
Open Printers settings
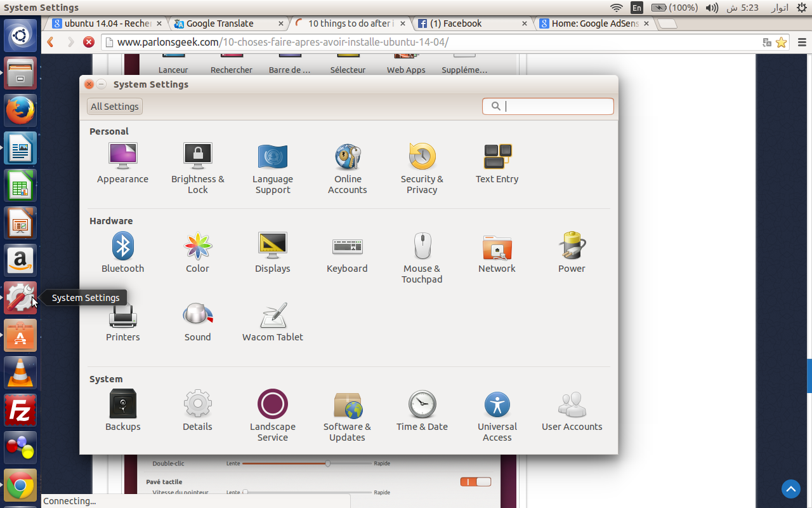[x=122, y=323]
